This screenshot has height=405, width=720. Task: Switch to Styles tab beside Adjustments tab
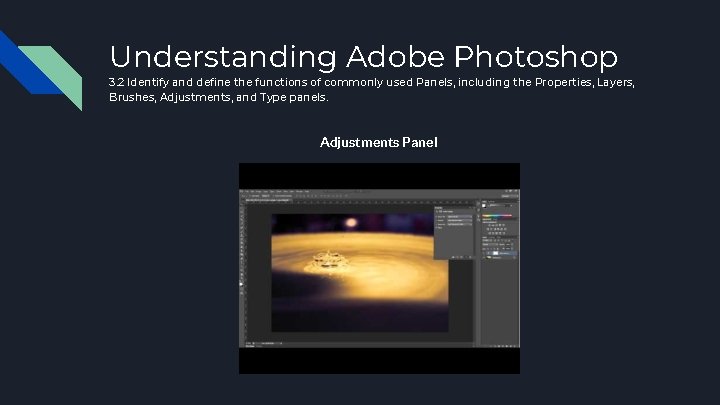(495, 219)
